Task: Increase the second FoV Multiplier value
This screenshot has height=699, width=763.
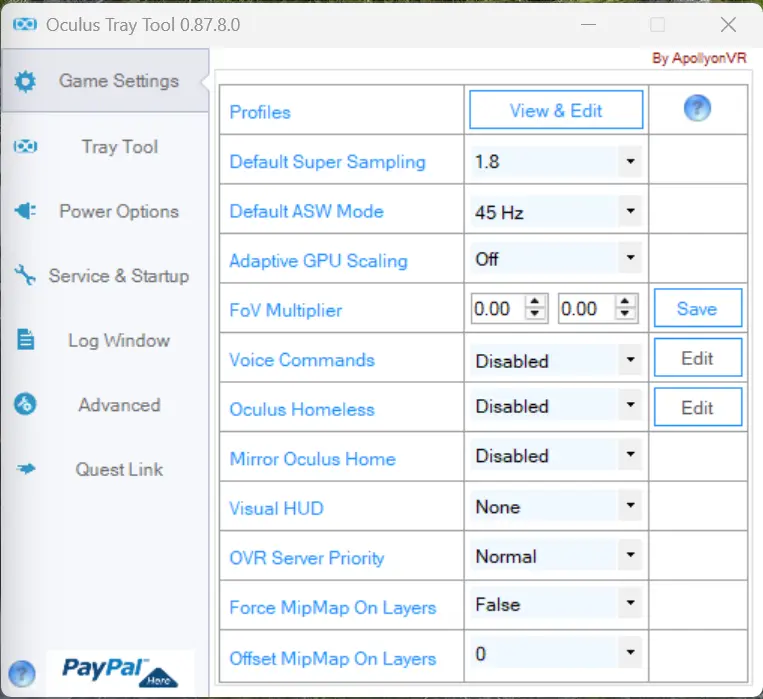Action: 625,302
